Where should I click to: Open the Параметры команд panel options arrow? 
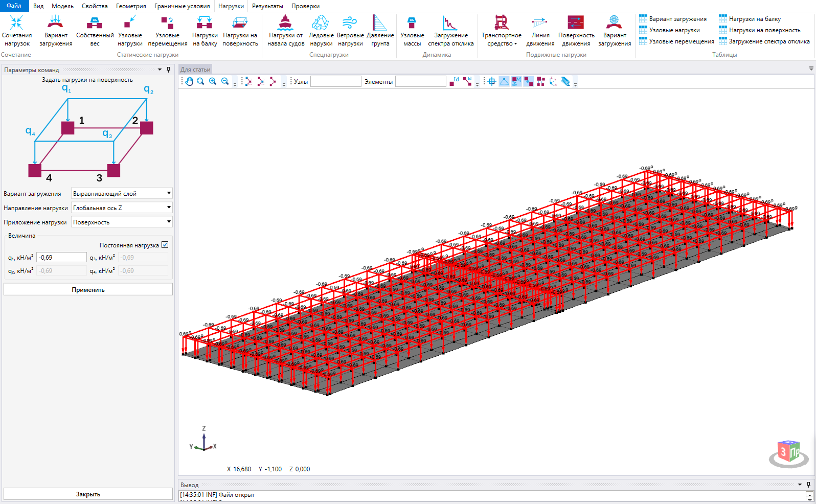coord(160,70)
